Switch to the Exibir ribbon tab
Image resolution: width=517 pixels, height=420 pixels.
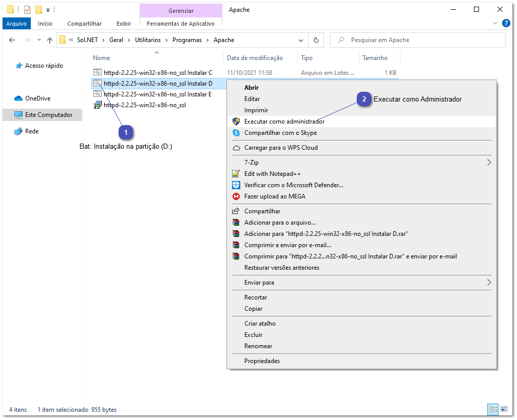(x=123, y=23)
